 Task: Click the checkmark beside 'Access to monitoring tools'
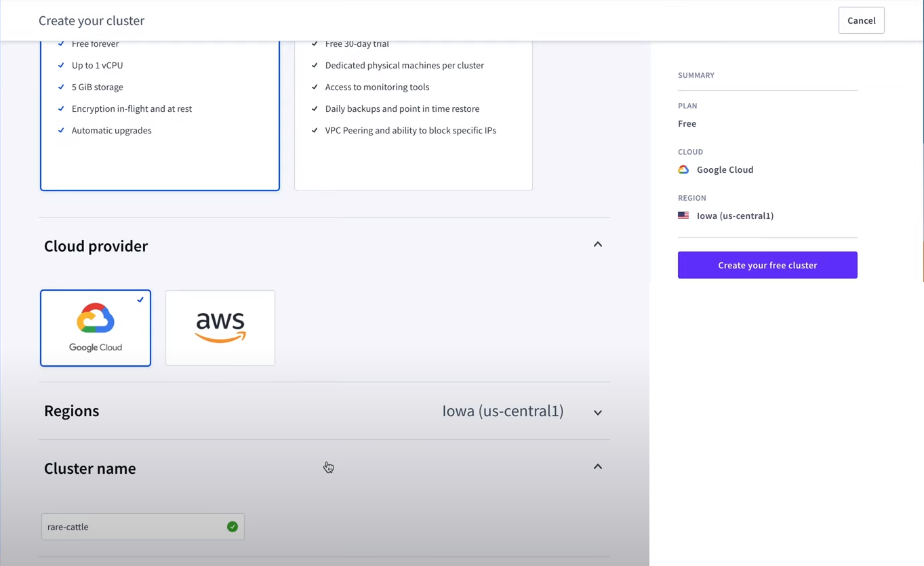tap(315, 87)
